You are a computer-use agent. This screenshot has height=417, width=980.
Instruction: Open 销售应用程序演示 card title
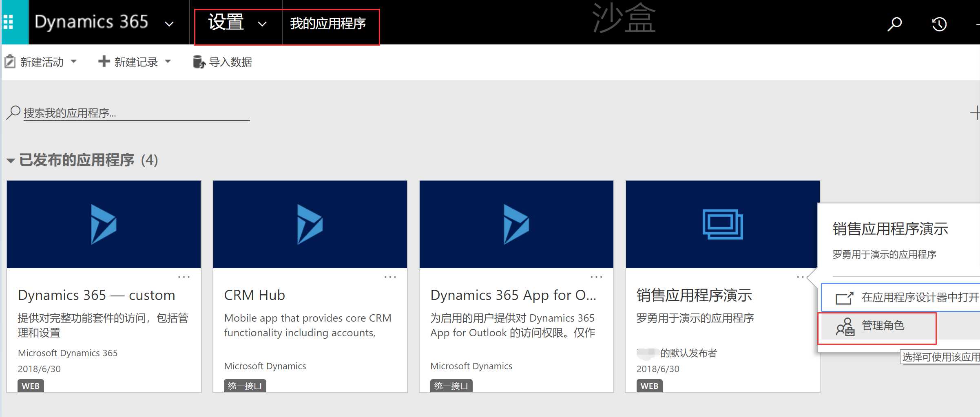click(694, 295)
